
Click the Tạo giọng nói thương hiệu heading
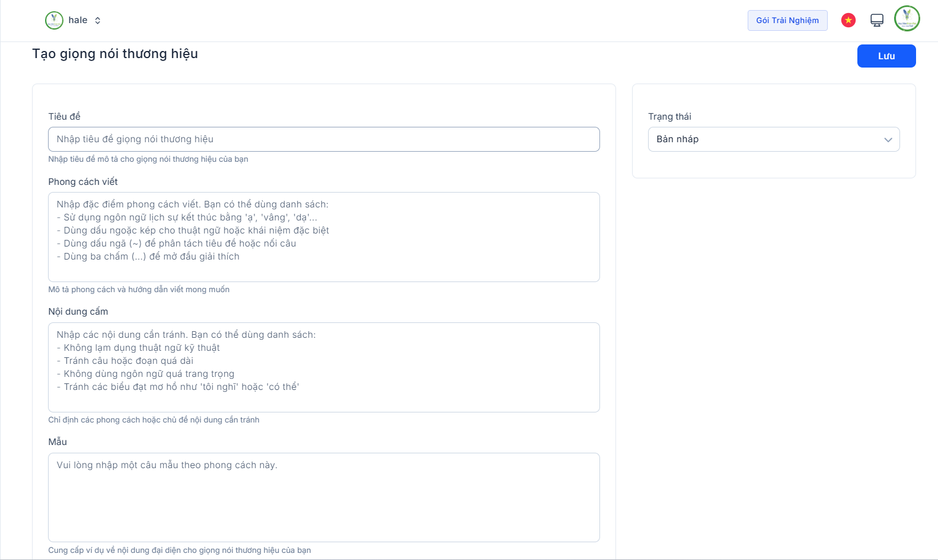(115, 54)
